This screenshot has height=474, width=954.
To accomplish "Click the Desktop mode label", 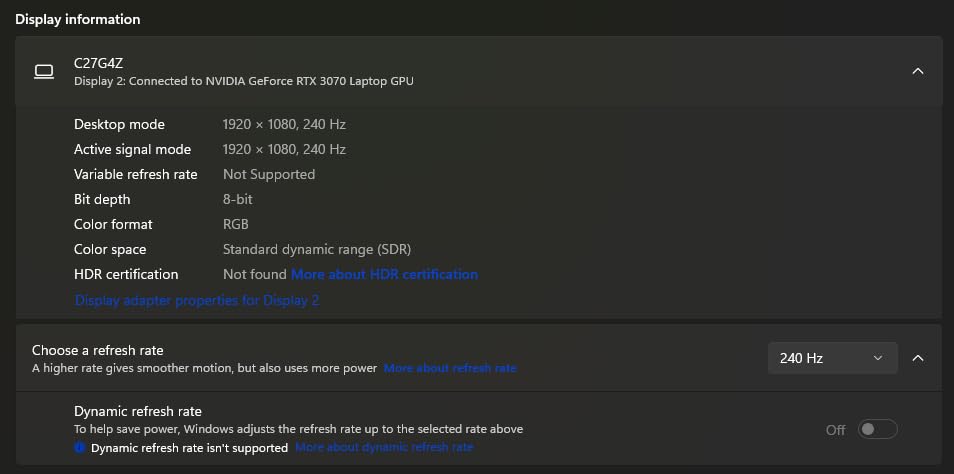I will (x=119, y=124).
